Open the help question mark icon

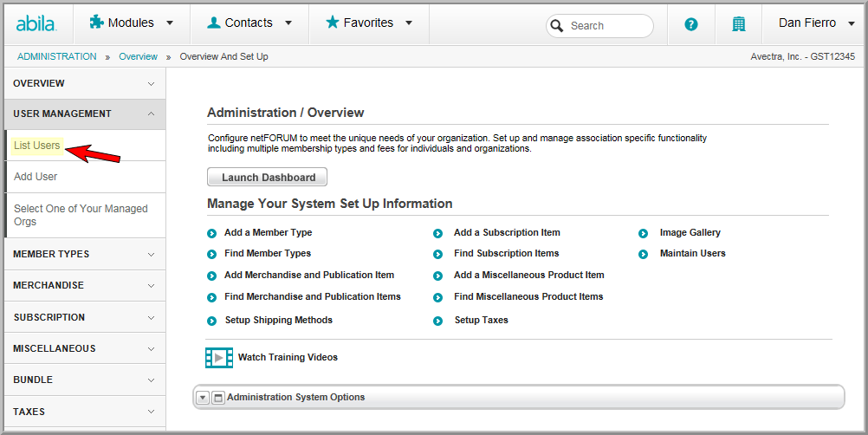tap(691, 24)
